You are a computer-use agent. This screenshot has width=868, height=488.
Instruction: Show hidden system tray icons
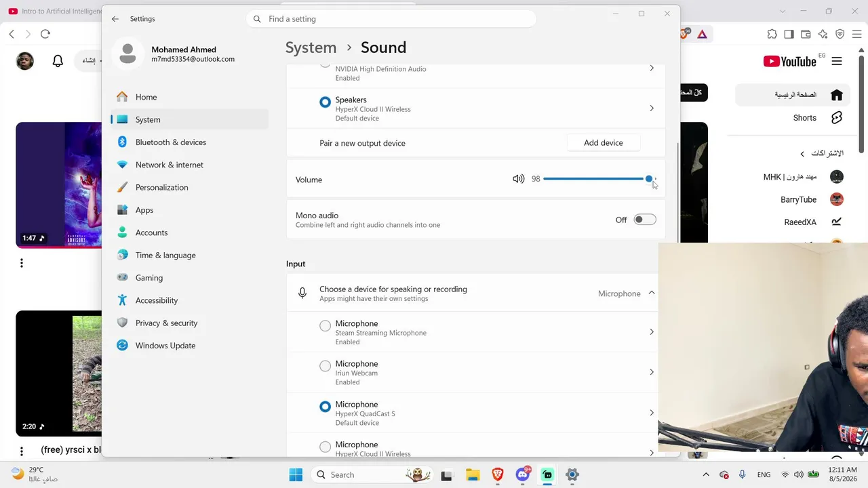coord(705,474)
